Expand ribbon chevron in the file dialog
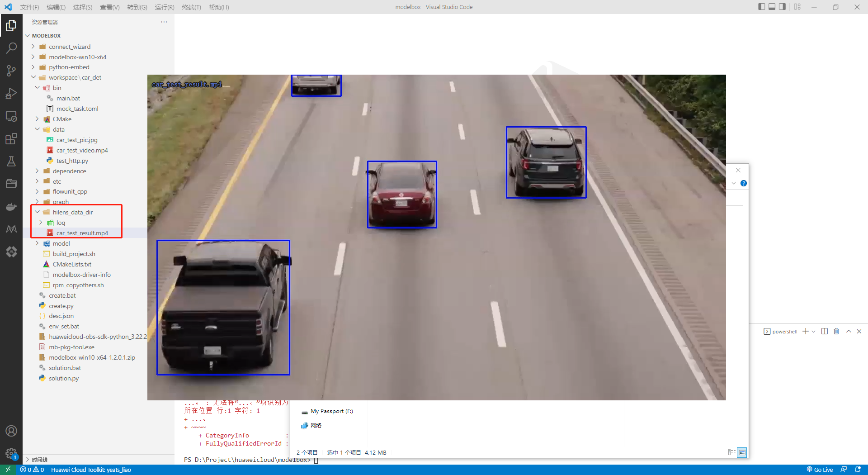The height and width of the screenshot is (475, 868). pos(734,183)
